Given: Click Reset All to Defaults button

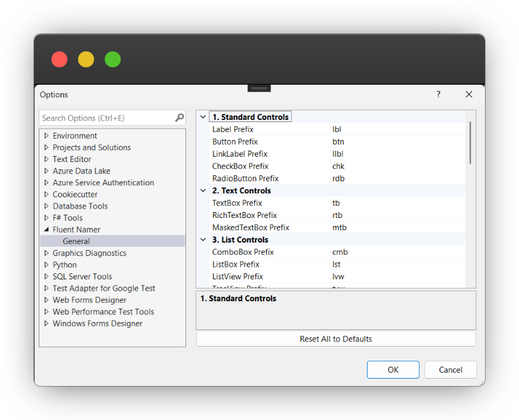Looking at the screenshot, I should 336,339.
